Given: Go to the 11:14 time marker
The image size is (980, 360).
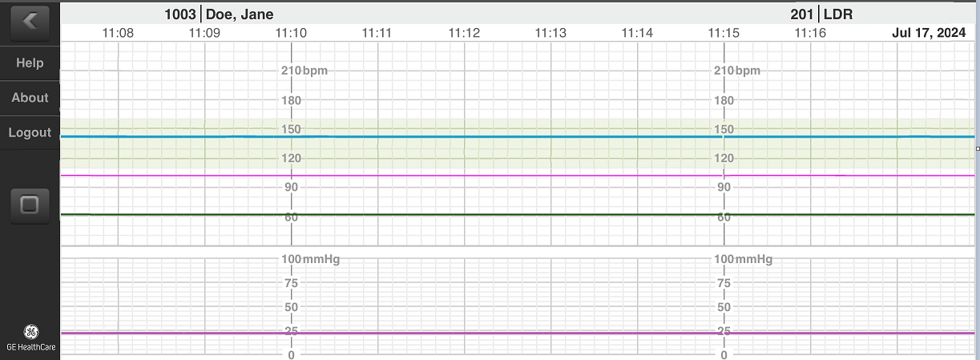Looking at the screenshot, I should [x=637, y=33].
